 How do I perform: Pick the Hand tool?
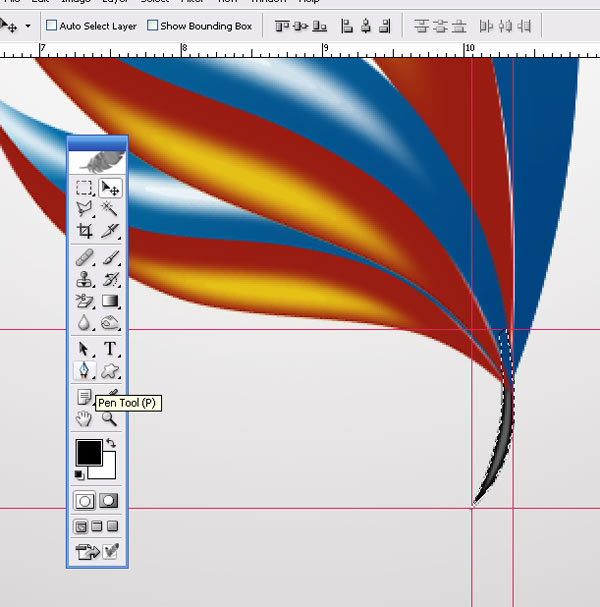(85, 419)
